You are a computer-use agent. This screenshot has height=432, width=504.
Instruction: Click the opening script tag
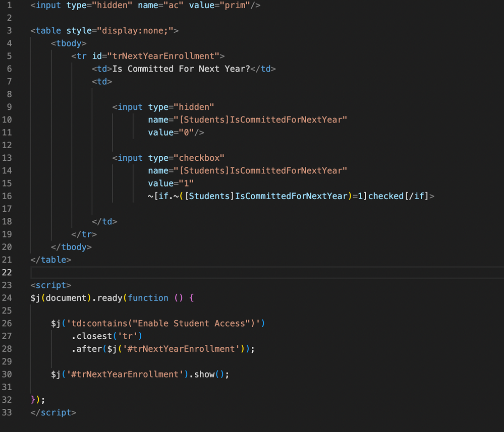(51, 285)
